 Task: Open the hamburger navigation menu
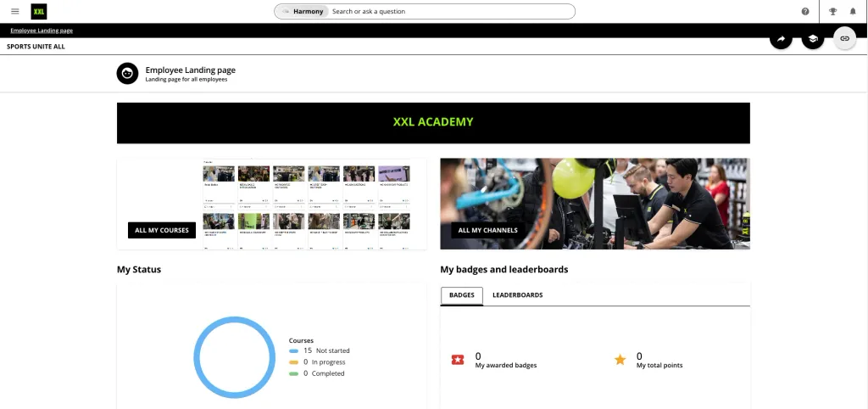(x=14, y=12)
